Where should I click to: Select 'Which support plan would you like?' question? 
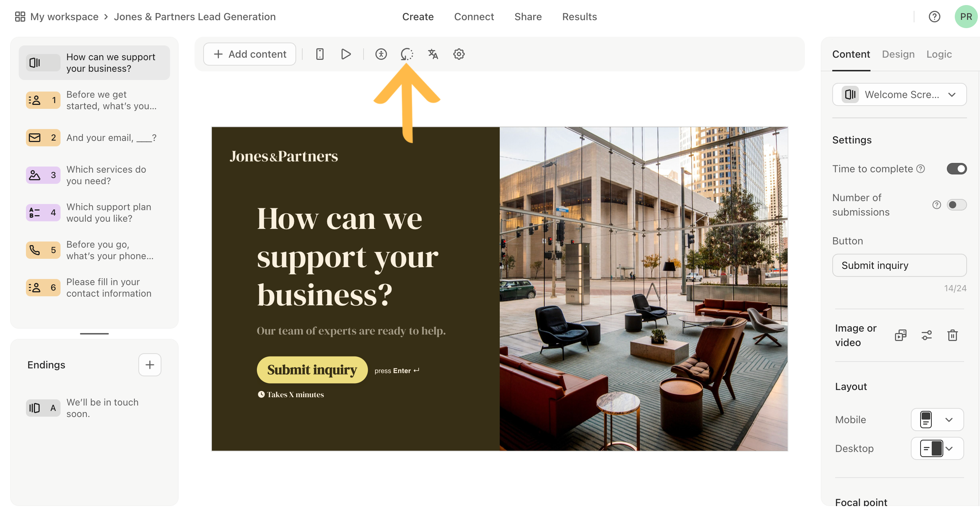[x=94, y=212]
